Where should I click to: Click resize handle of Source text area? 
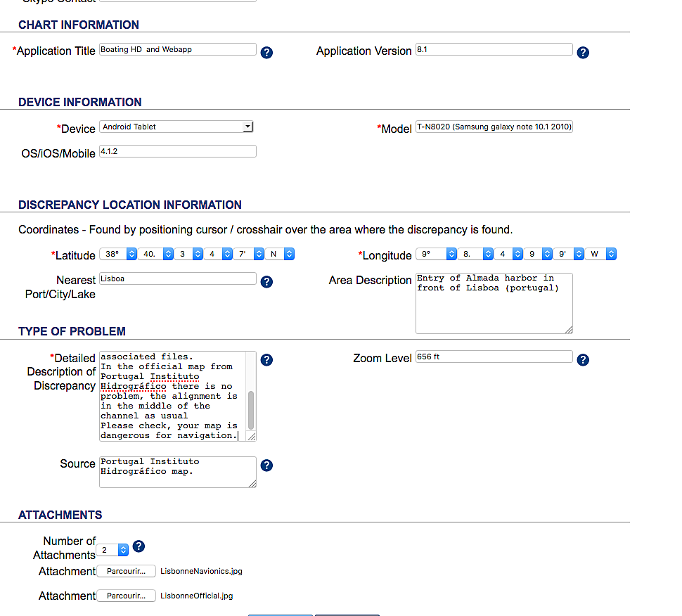[252, 484]
